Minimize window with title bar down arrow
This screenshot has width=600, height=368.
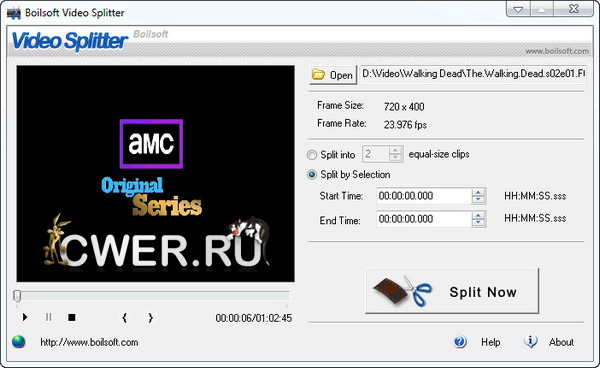[518, 9]
